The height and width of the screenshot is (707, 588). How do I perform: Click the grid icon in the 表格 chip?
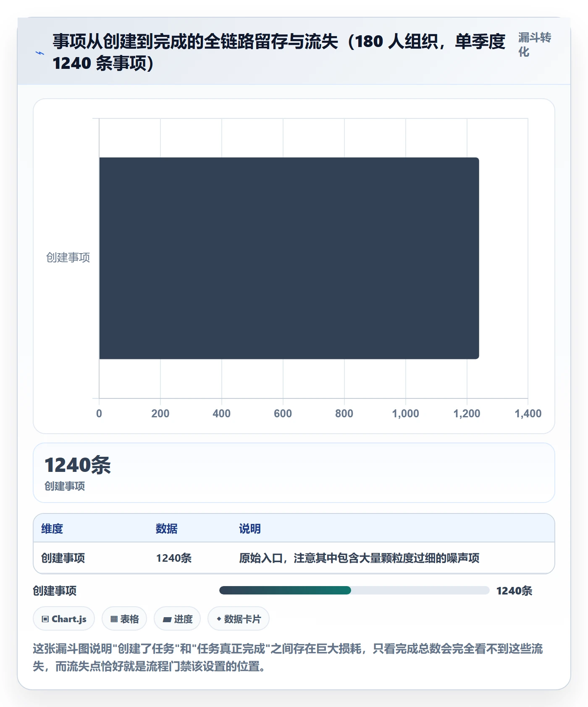coord(114,619)
